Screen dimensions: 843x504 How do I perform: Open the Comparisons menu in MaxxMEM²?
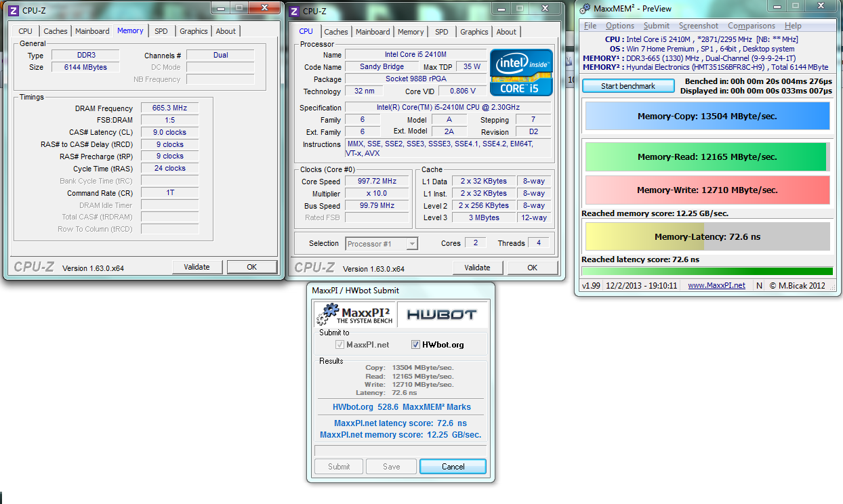click(x=752, y=26)
